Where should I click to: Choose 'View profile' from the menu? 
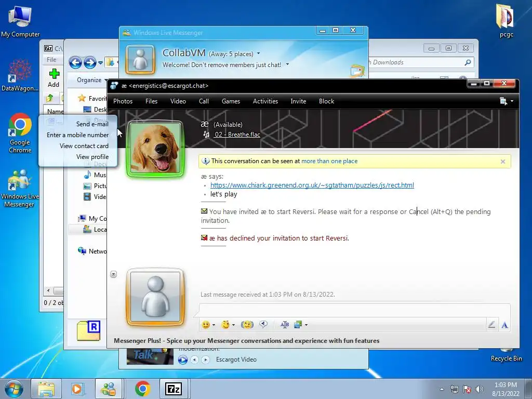[x=92, y=157]
